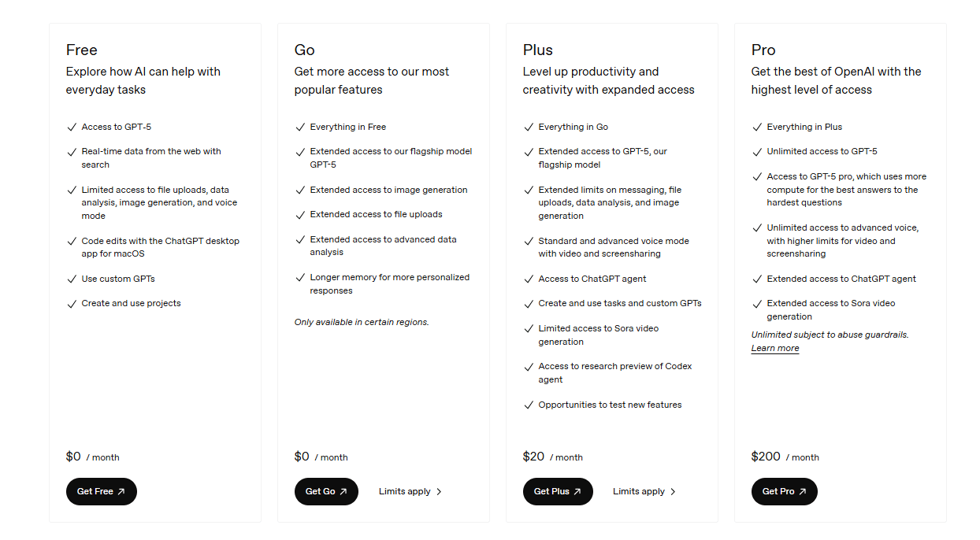Select the Pro plan card heading
This screenshot has height=540, width=980.
pos(763,49)
